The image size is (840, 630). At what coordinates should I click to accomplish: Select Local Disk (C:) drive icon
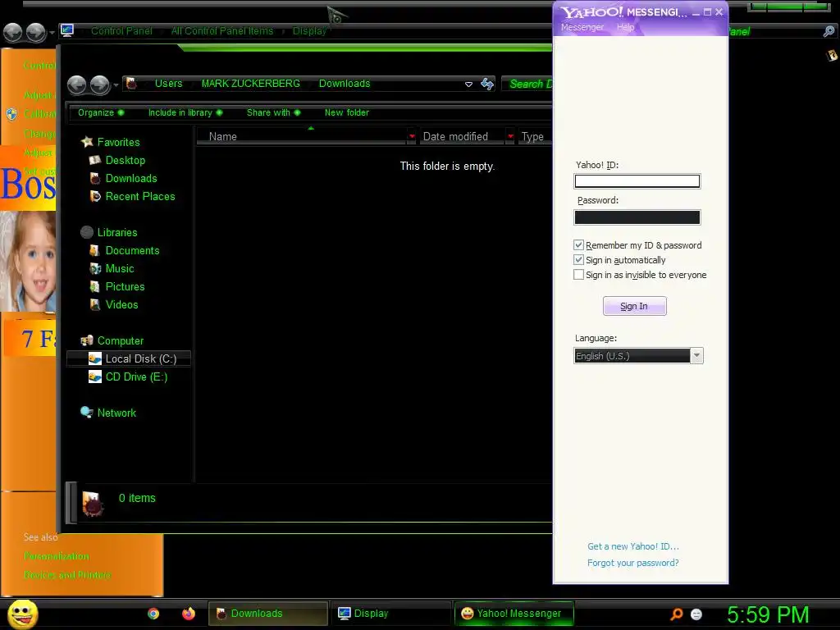click(x=95, y=358)
